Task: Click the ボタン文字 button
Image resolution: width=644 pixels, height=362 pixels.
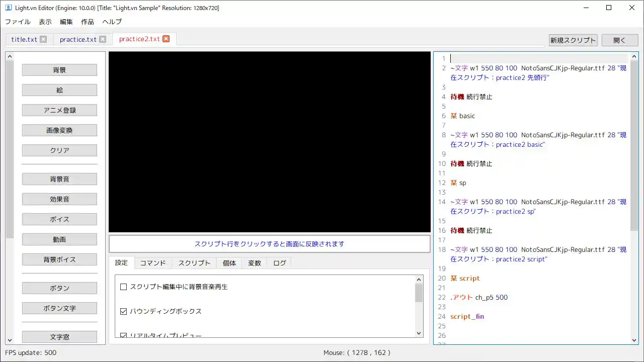Action: [x=59, y=308]
